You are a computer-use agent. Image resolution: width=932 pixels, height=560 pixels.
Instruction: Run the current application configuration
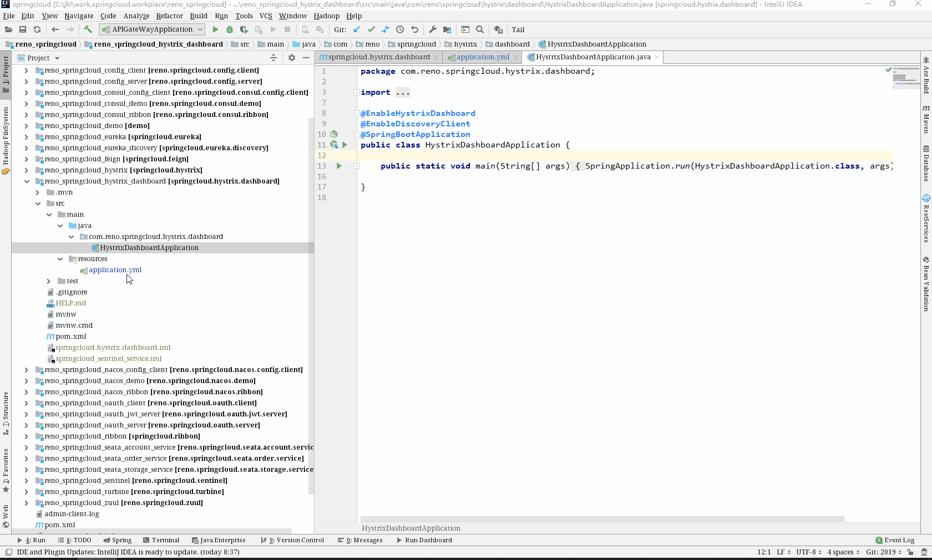pyautogui.click(x=216, y=29)
